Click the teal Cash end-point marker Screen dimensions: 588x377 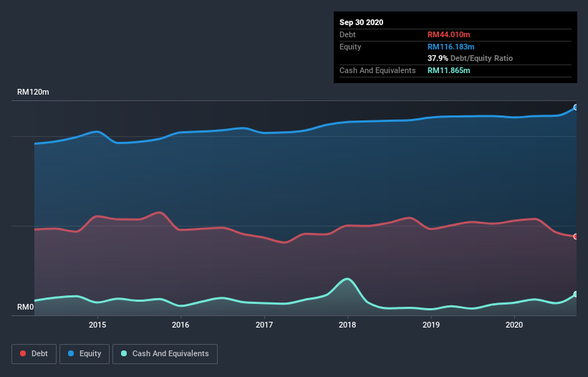(x=576, y=294)
